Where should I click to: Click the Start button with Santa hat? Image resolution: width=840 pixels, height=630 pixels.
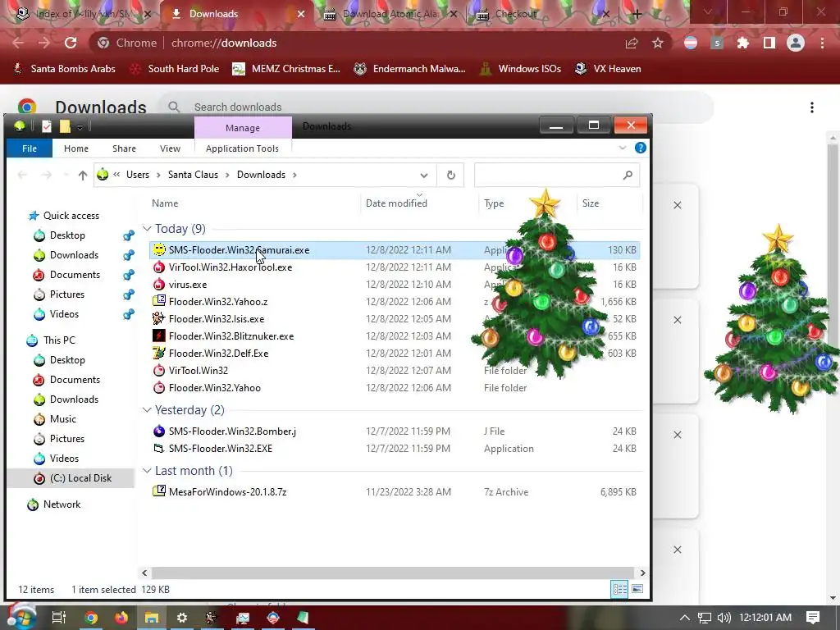[x=22, y=617]
